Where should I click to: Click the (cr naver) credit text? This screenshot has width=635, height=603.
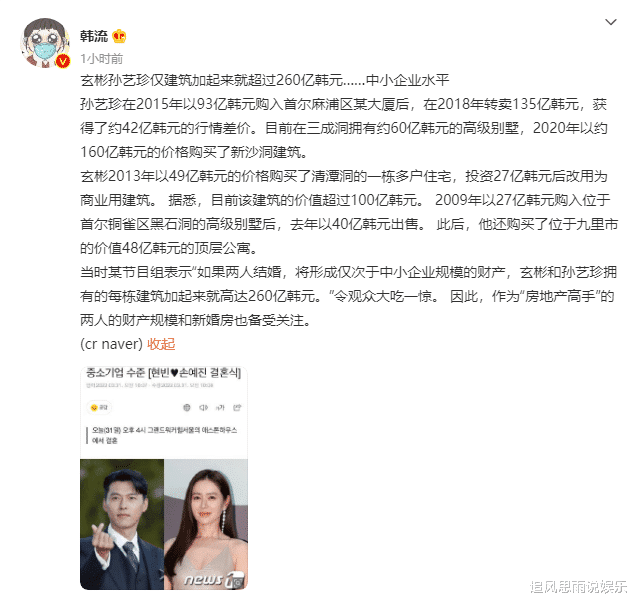[111, 344]
